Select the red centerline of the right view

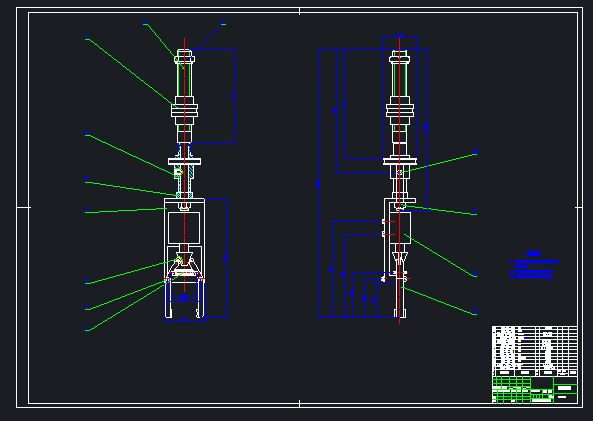click(x=399, y=181)
